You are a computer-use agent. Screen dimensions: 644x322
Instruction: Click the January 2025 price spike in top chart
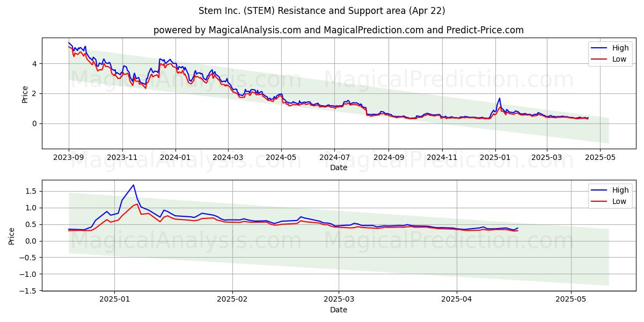[500, 98]
